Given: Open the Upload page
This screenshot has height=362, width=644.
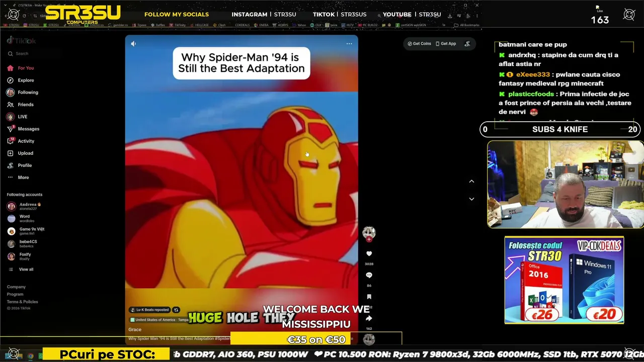Looking at the screenshot, I should [x=20, y=153].
